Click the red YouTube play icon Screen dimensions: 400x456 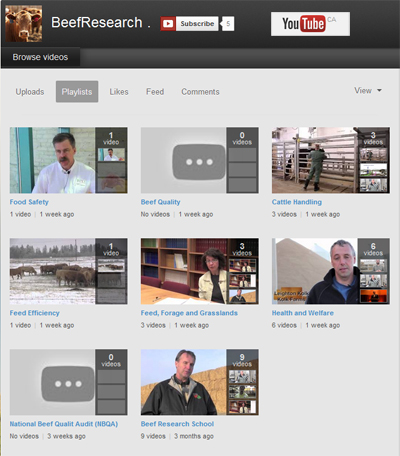(x=168, y=24)
